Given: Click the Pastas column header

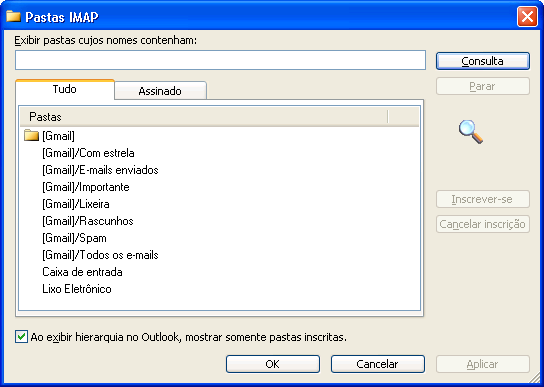Looking at the screenshot, I should pyautogui.click(x=204, y=117).
